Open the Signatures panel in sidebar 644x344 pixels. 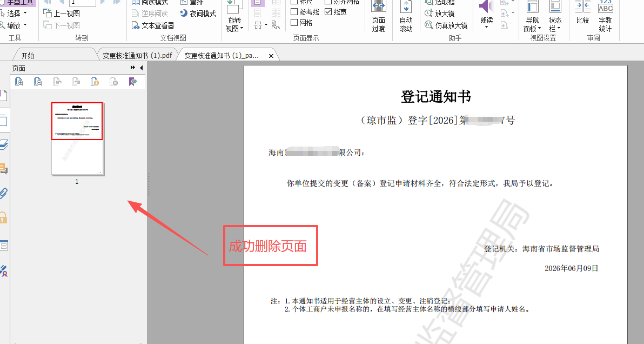4,270
